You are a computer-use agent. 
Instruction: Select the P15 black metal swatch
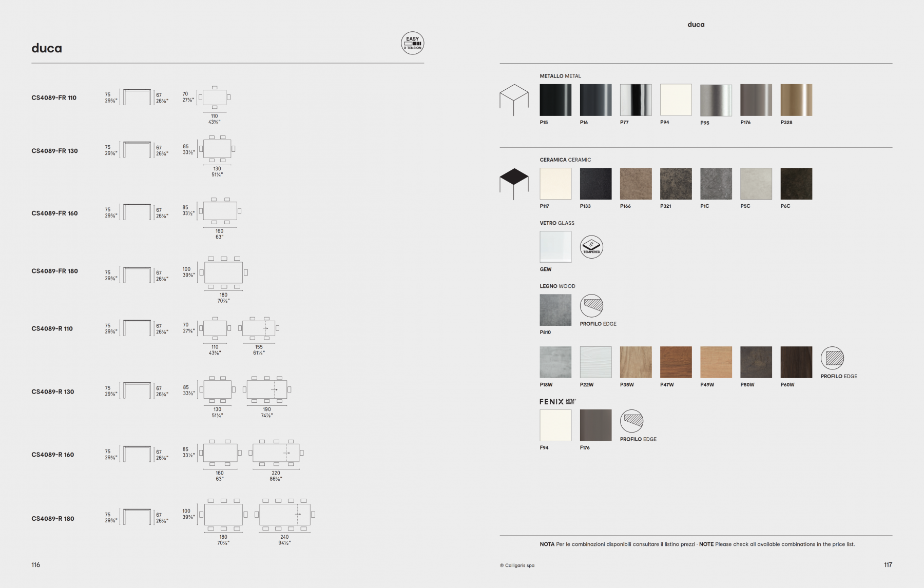[x=555, y=100]
